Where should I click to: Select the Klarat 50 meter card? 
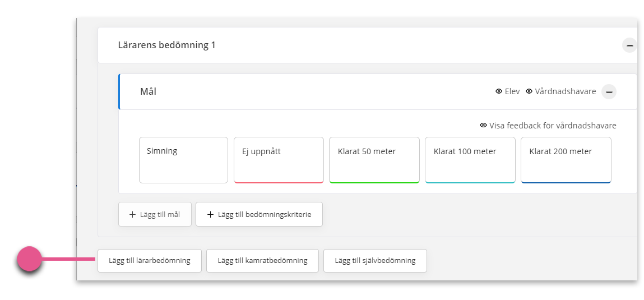(374, 160)
